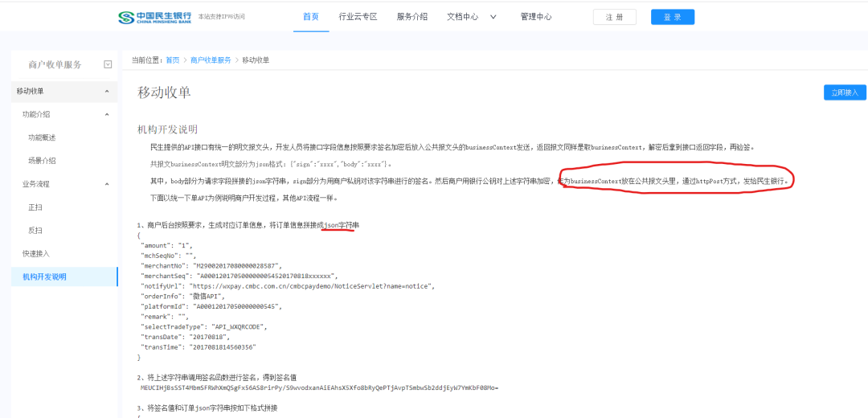Click the 商户收单服务 breadcrumb link
The width and height of the screenshot is (868, 418).
click(211, 60)
